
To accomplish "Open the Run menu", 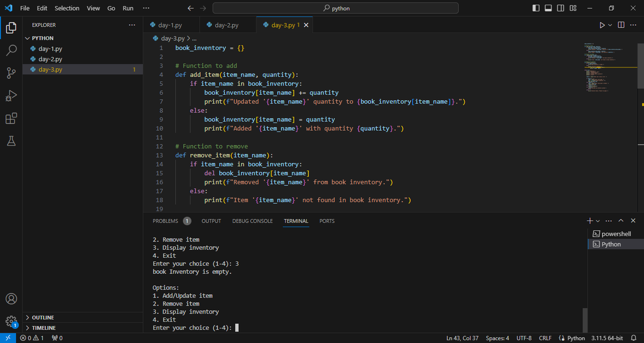I will tap(128, 8).
